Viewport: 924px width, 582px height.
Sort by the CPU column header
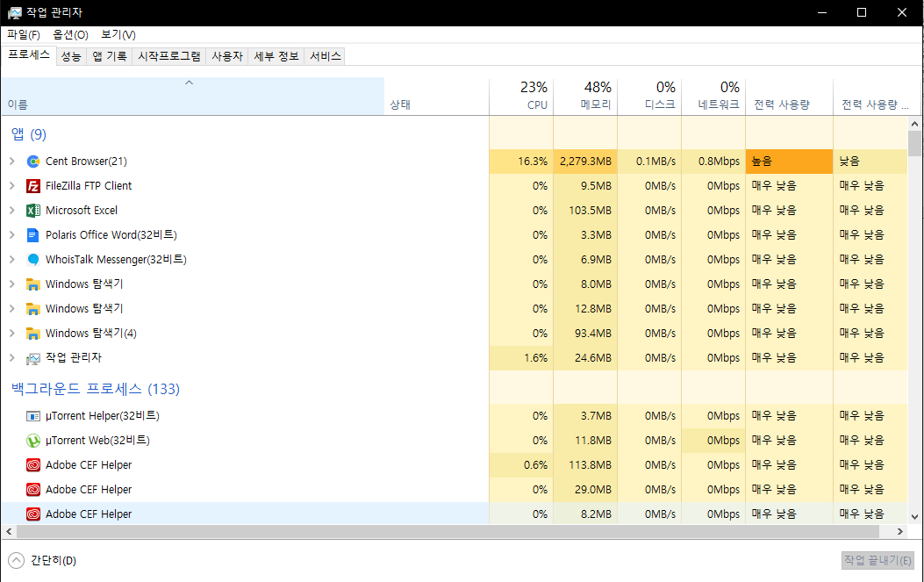tap(521, 96)
